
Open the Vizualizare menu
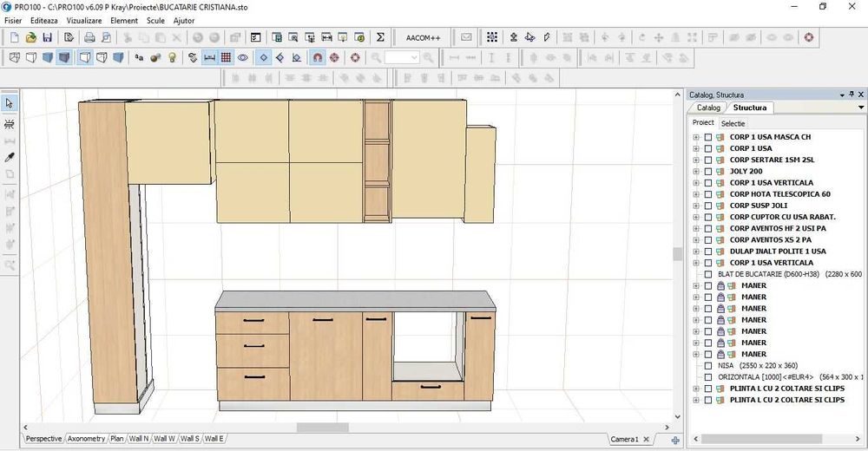(84, 20)
